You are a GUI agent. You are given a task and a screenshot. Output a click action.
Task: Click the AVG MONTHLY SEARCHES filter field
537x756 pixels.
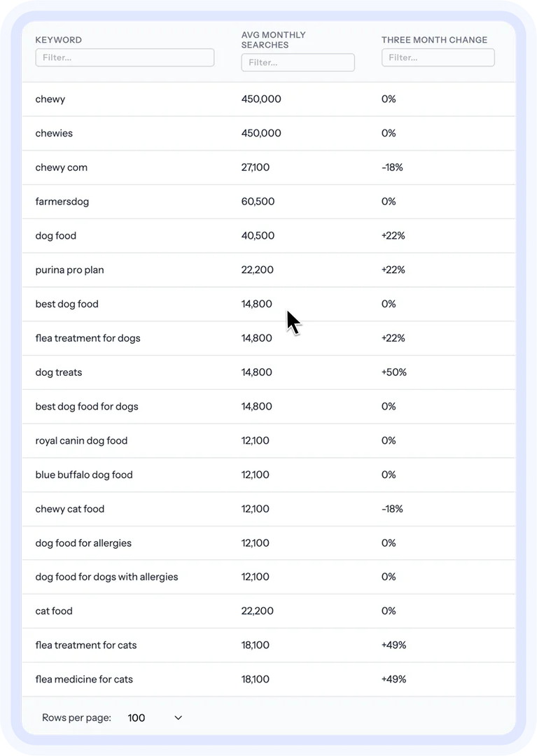pyautogui.click(x=298, y=62)
